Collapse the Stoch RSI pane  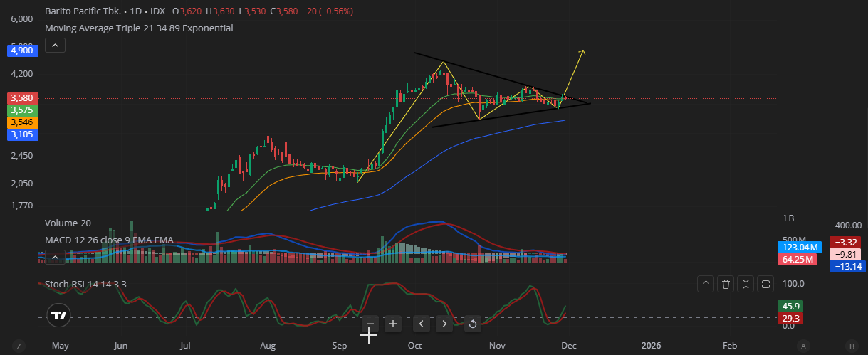[746, 284]
